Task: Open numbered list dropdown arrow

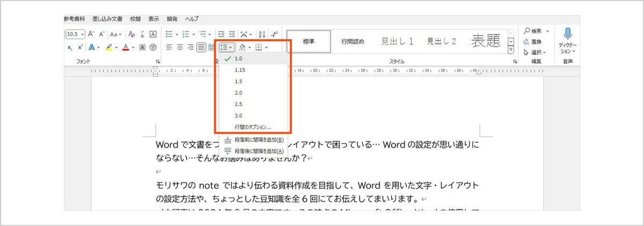Action: (193, 34)
